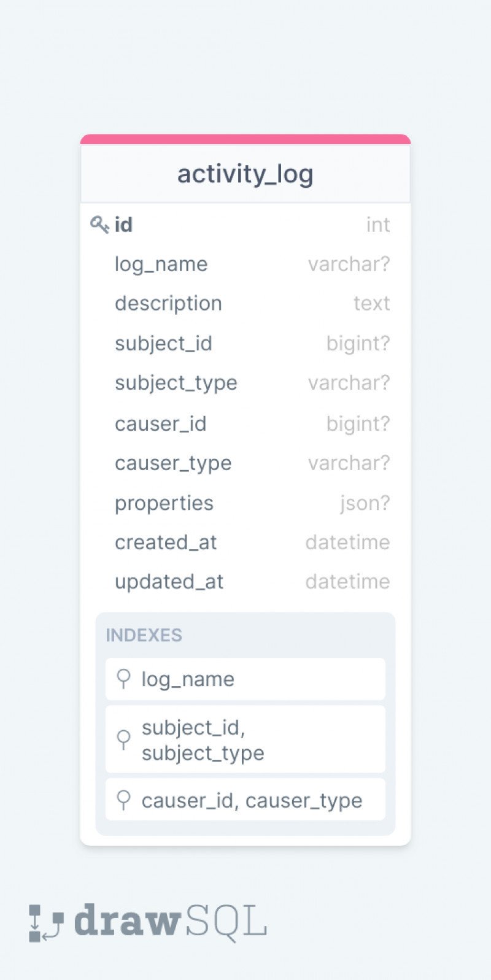
Task: Open the drawSQL wordmark link
Action: (171, 922)
